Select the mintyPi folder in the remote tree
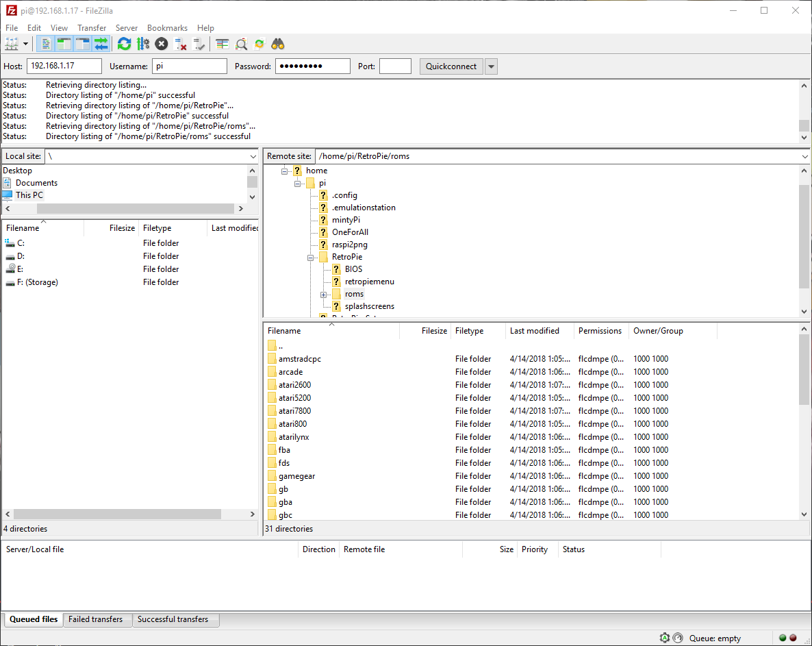Image resolution: width=812 pixels, height=646 pixels. click(x=346, y=220)
